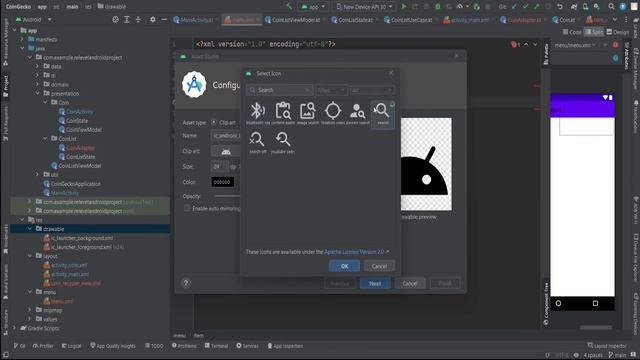Collapse the java folder
The width and height of the screenshot is (640, 360).
pyautogui.click(x=22, y=48)
